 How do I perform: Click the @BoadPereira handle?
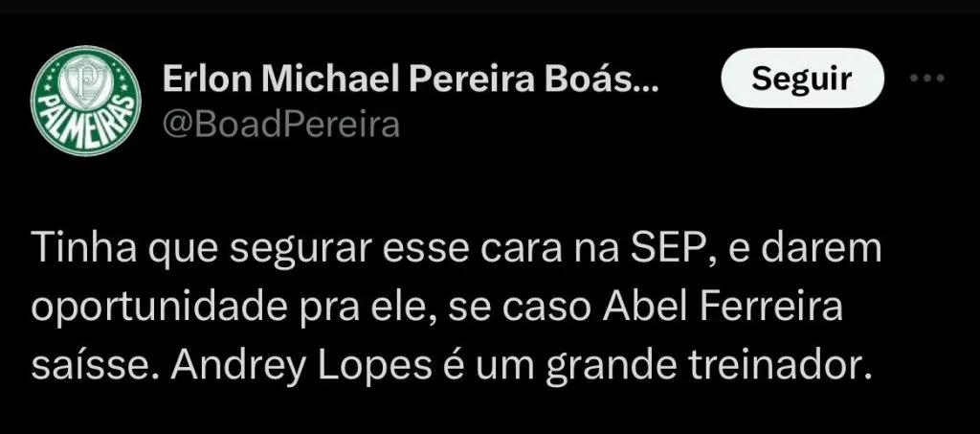(x=281, y=125)
